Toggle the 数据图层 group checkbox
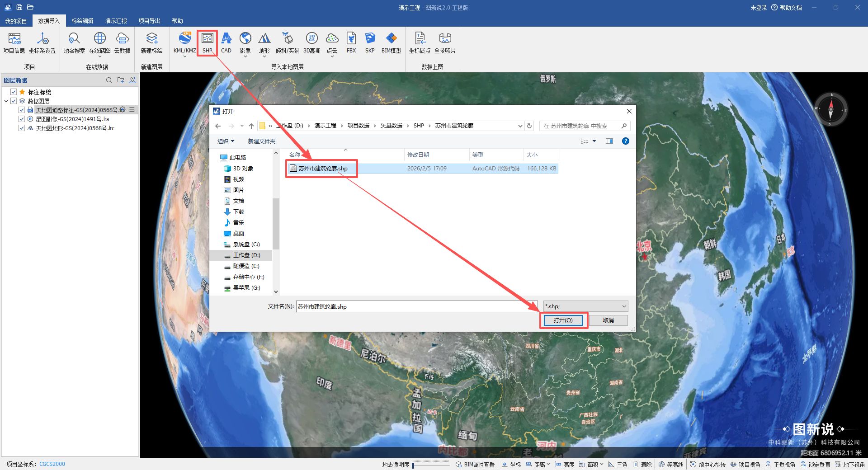 14,101
